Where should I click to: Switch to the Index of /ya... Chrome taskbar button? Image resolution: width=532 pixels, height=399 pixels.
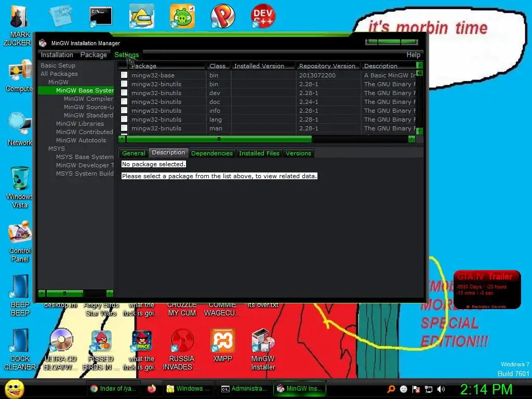113,389
